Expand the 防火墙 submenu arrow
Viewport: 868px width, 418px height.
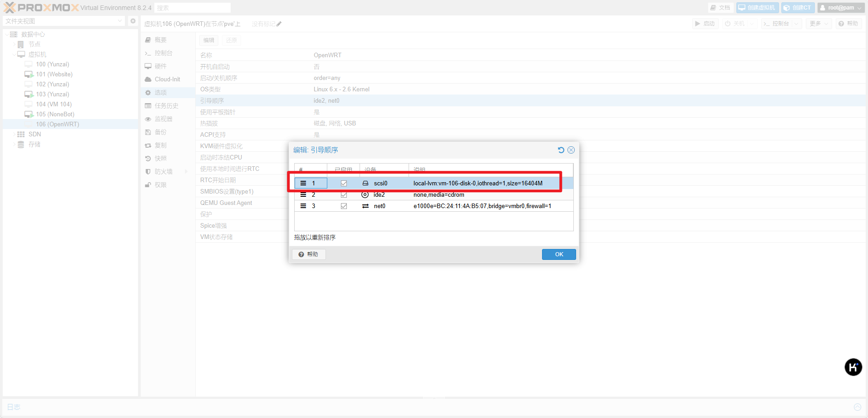(x=186, y=172)
